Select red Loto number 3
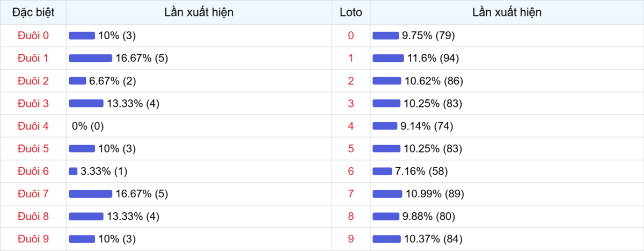Screen dimensions: 644x251 (351, 103)
